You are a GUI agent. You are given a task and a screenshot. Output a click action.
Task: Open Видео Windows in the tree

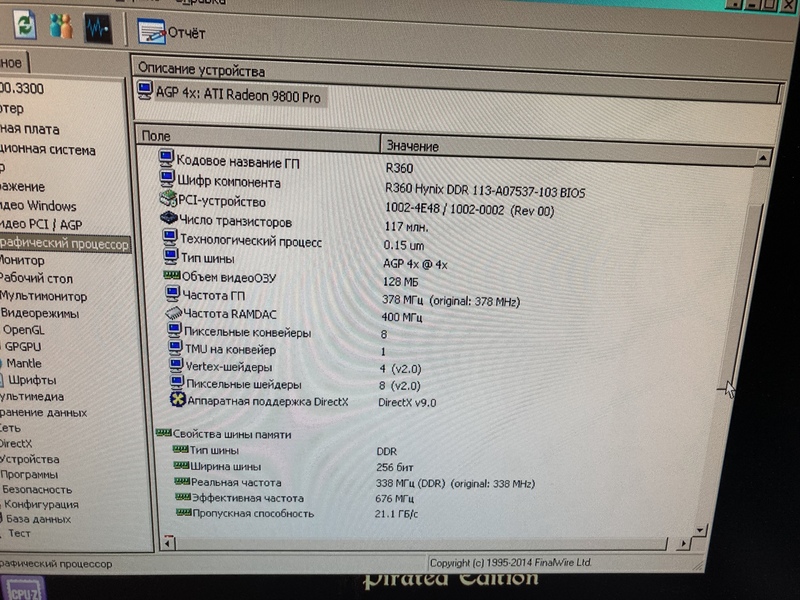pos(38,206)
